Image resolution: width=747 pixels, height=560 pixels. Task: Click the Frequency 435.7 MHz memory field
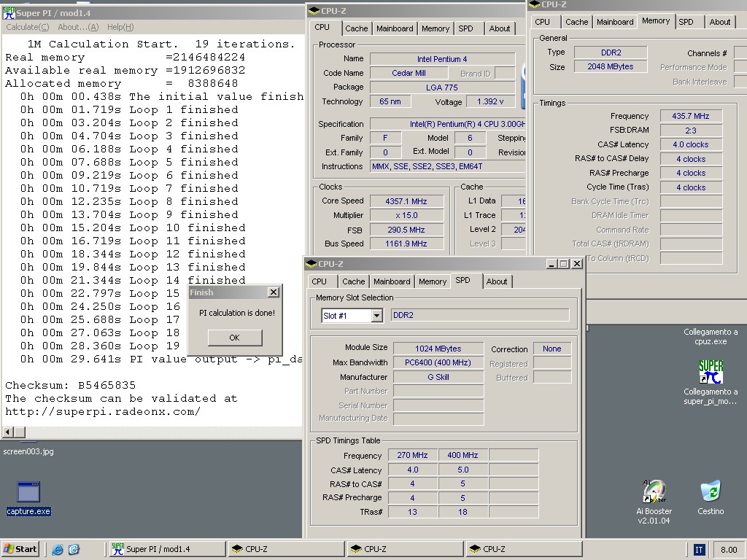pyautogui.click(x=691, y=116)
